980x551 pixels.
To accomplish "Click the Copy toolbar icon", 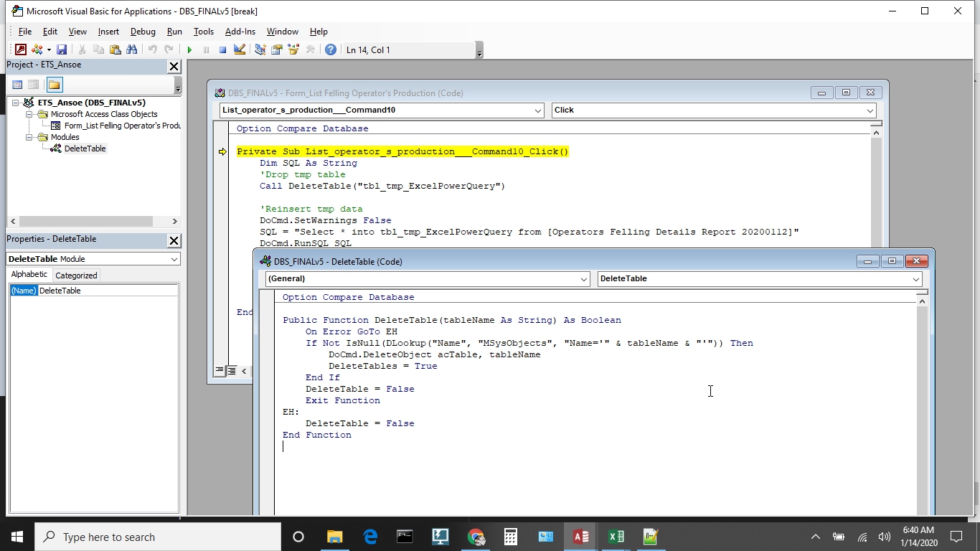I will 98,50.
